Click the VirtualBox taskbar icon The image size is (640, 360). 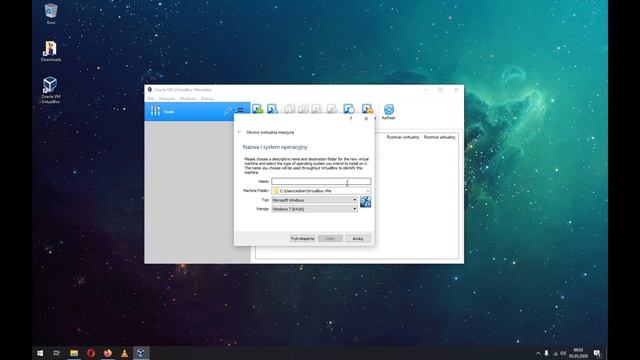pos(141,353)
